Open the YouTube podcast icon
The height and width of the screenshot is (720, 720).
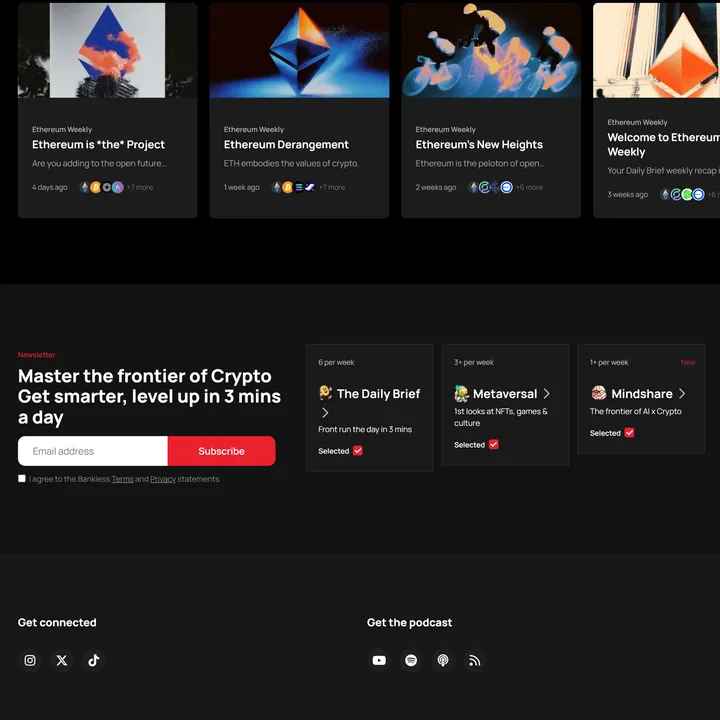[379, 660]
